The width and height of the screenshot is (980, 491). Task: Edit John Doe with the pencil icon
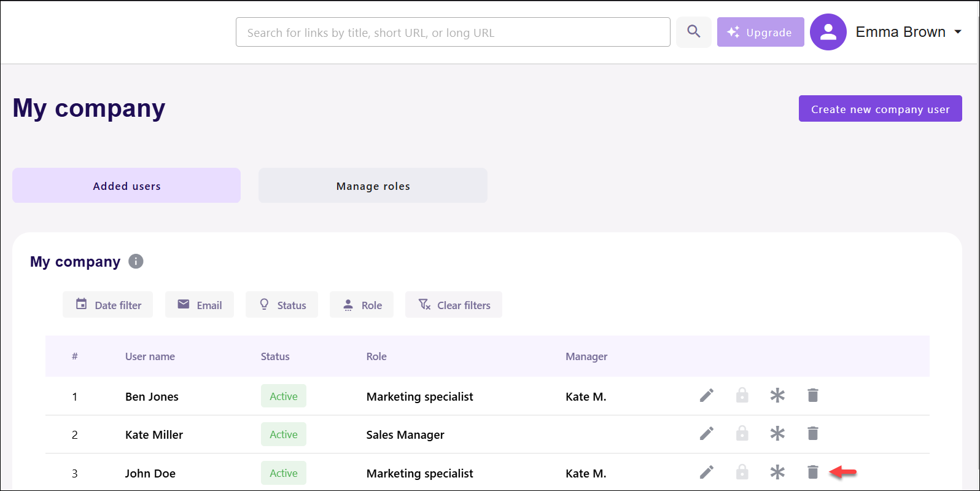tap(707, 472)
